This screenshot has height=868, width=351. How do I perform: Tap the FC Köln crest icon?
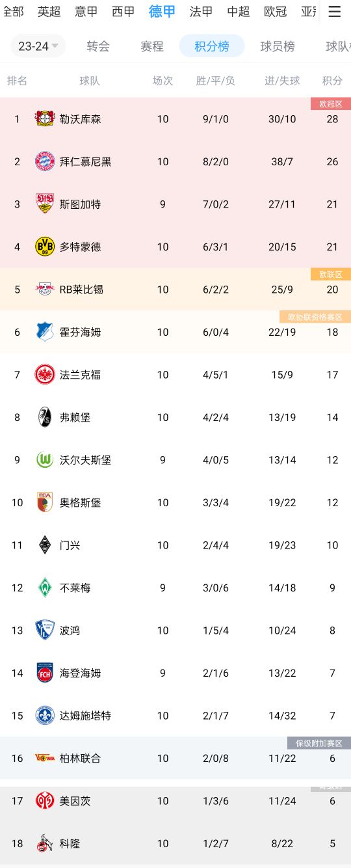tap(45, 843)
